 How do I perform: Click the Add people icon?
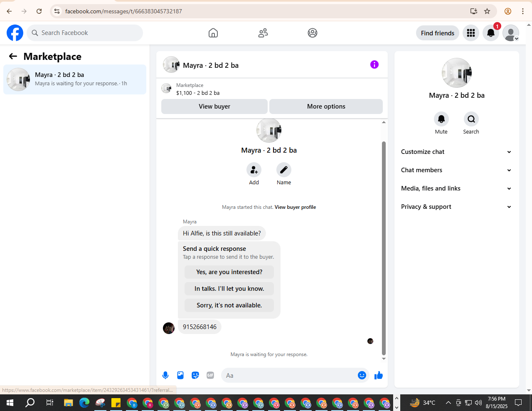[x=254, y=170]
